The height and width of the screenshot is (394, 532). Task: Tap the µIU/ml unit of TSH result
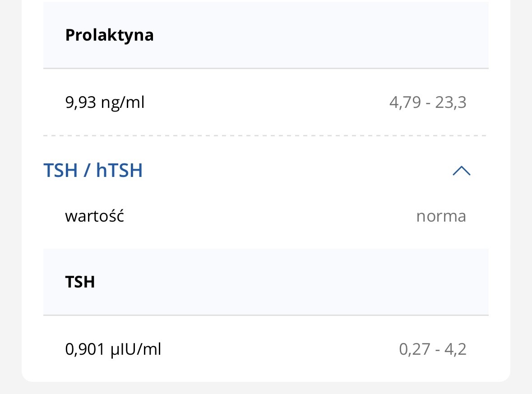click(136, 349)
